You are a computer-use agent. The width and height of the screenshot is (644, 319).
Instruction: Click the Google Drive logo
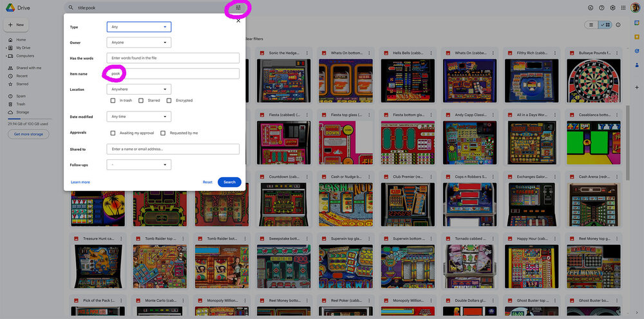tap(10, 7)
